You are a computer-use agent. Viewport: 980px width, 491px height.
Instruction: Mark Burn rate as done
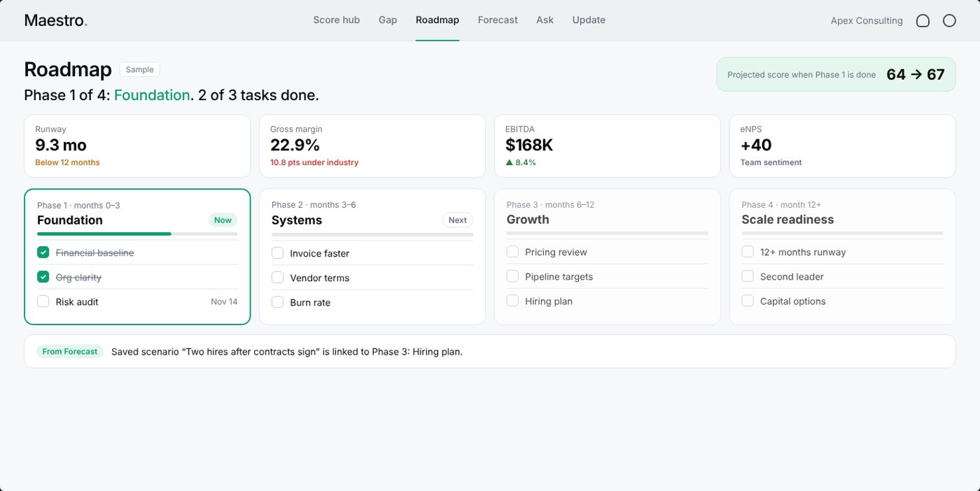pos(277,302)
